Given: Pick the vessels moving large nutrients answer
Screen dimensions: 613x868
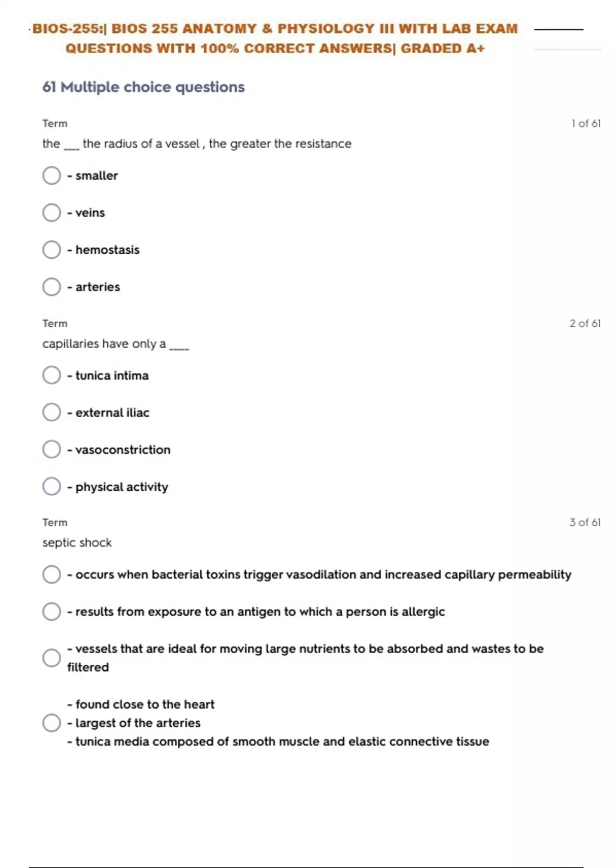Looking at the screenshot, I should click(x=52, y=658).
